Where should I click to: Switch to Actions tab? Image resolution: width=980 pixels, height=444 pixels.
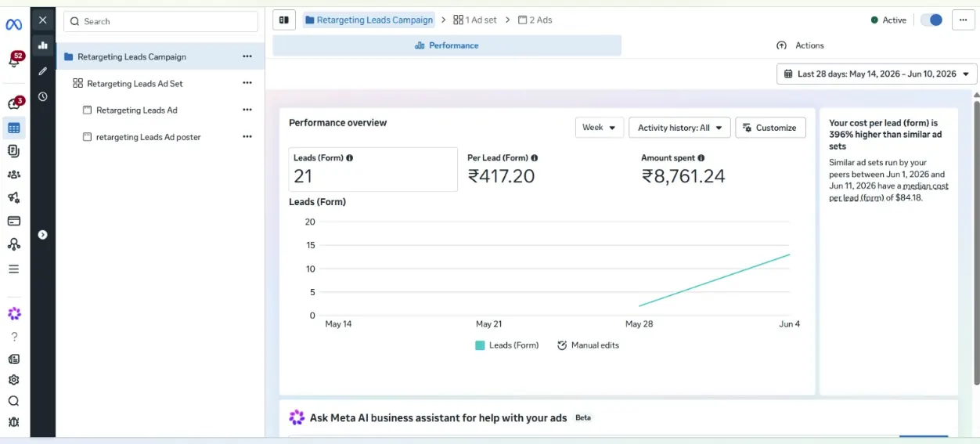coord(800,45)
